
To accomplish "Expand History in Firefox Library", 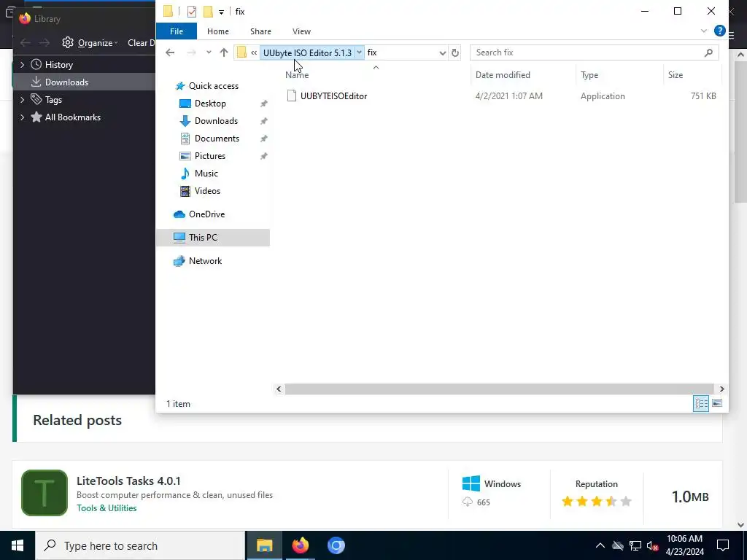I will pos(23,65).
